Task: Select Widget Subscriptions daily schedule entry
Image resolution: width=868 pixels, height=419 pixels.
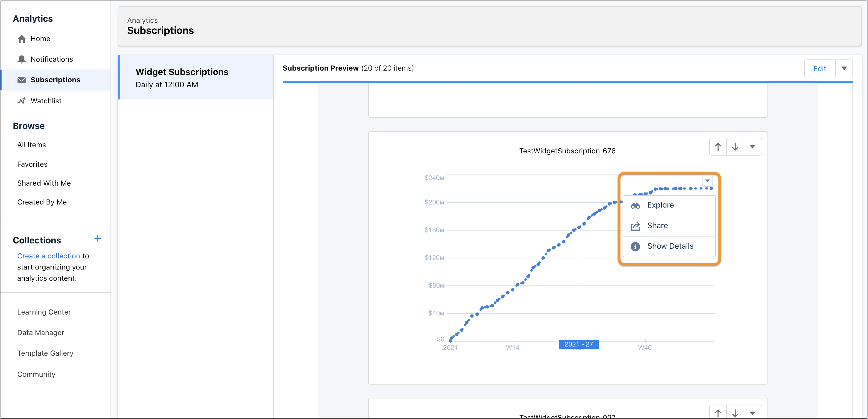Action: [x=196, y=78]
